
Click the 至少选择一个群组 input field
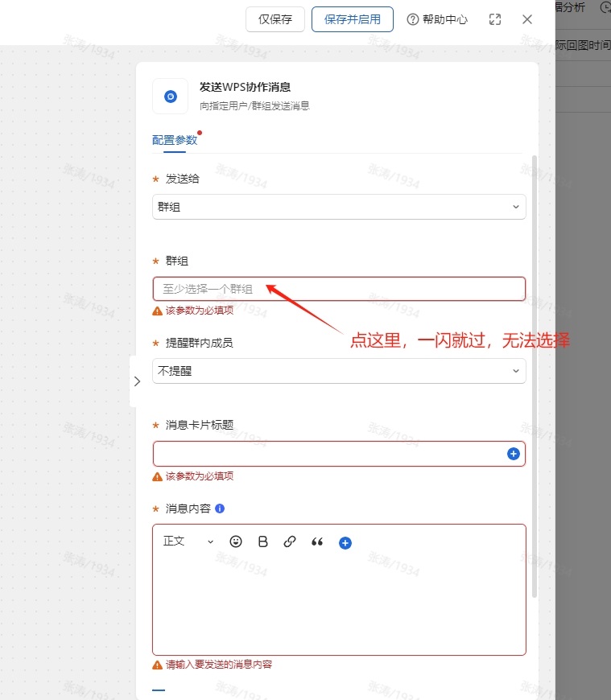click(339, 289)
